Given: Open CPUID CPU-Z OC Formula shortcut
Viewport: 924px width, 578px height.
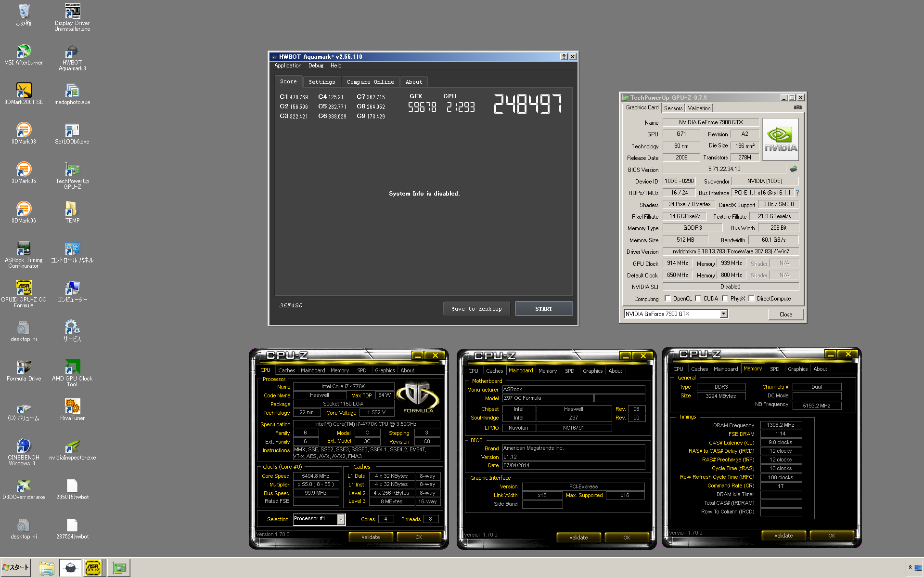Looking at the screenshot, I should click(24, 294).
